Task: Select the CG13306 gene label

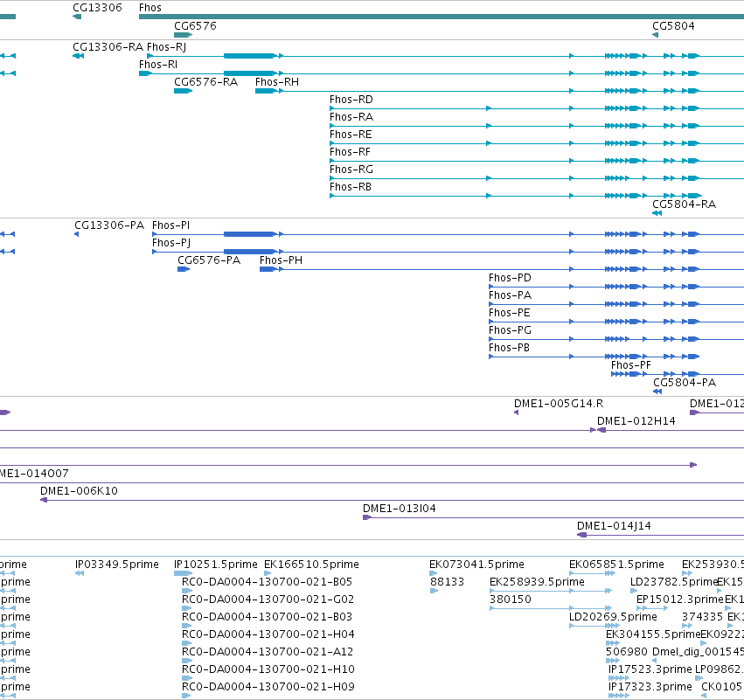Action: click(x=97, y=8)
